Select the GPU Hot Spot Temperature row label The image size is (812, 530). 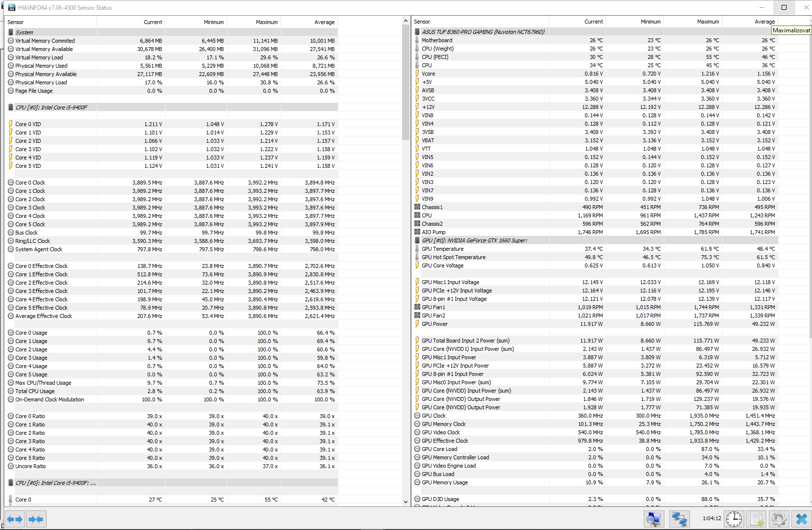coord(454,257)
